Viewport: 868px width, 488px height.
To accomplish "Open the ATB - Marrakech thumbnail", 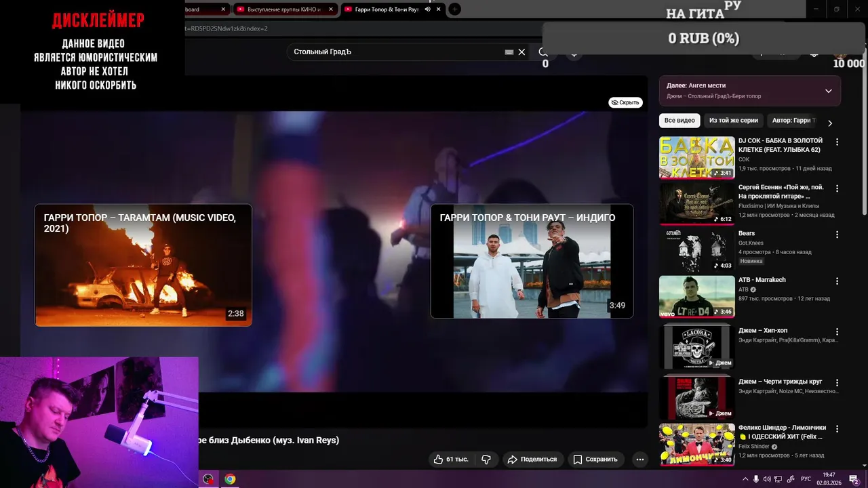I will pyautogui.click(x=697, y=296).
